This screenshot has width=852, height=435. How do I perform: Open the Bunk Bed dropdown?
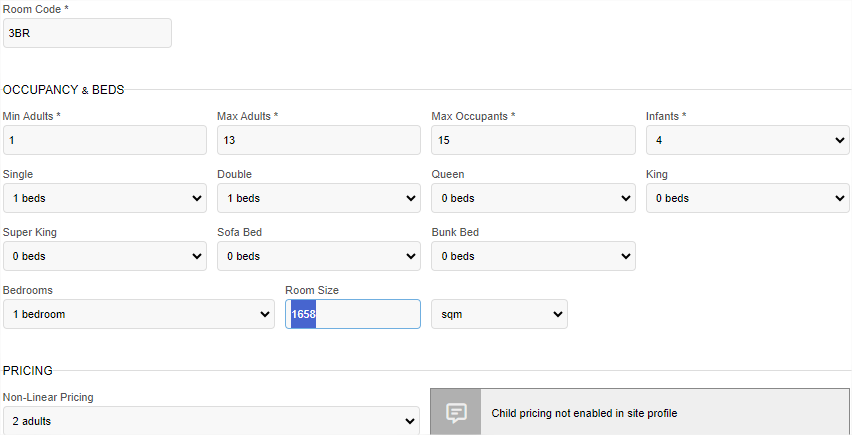pyautogui.click(x=533, y=256)
